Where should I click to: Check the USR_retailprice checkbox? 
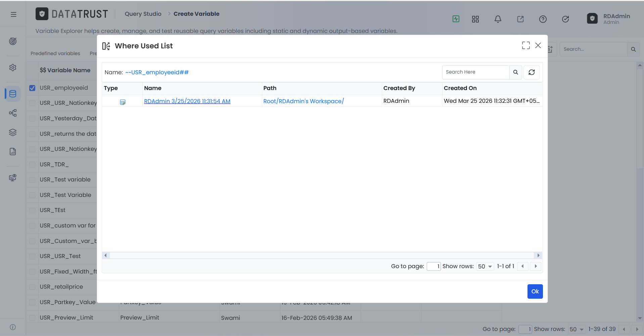click(x=32, y=287)
